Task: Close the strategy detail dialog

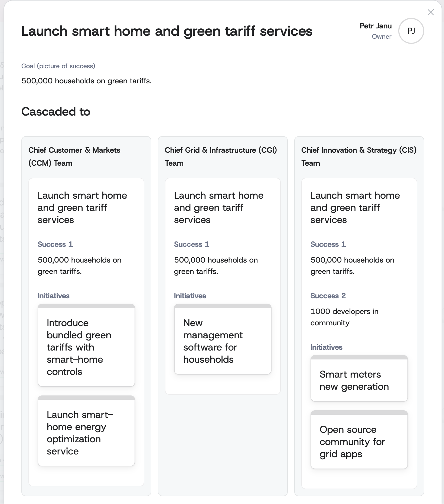Action: pyautogui.click(x=430, y=12)
